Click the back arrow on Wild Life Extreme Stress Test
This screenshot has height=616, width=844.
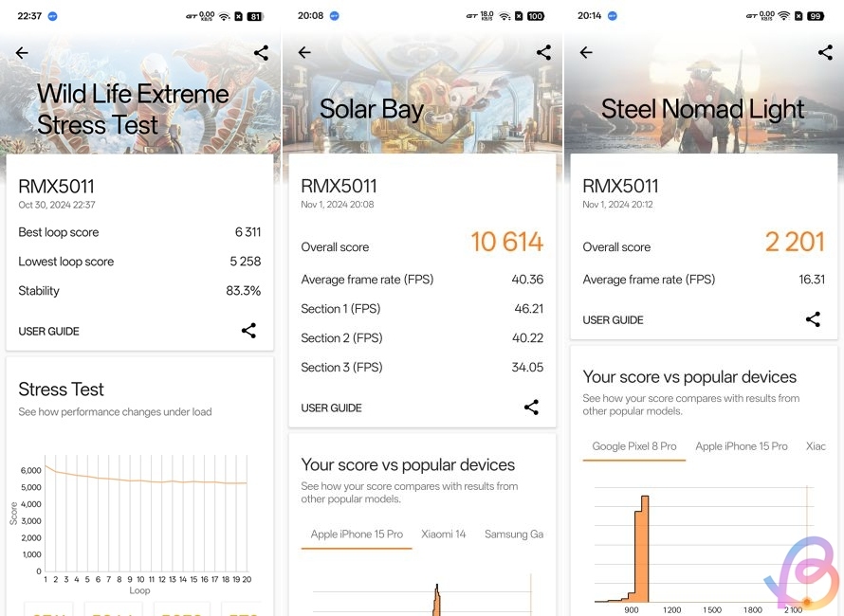(x=21, y=53)
